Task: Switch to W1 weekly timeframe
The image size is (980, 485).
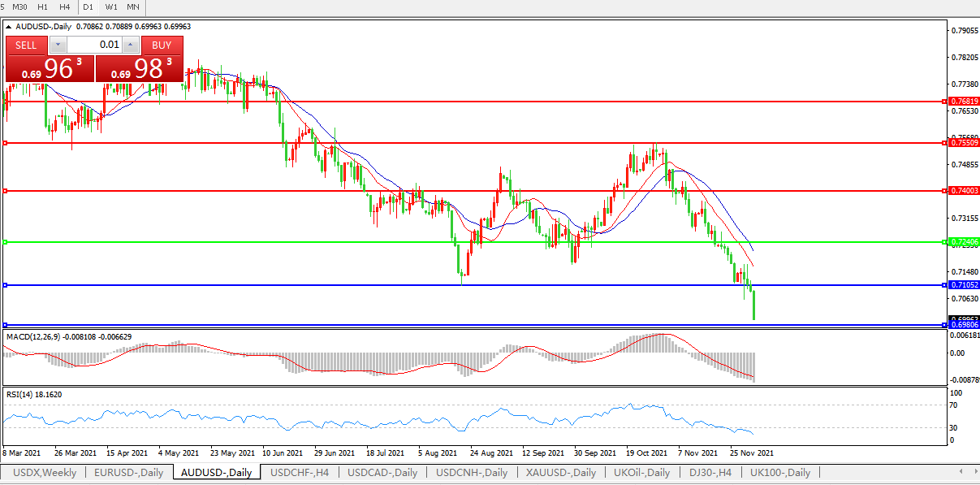Action: 110,6
